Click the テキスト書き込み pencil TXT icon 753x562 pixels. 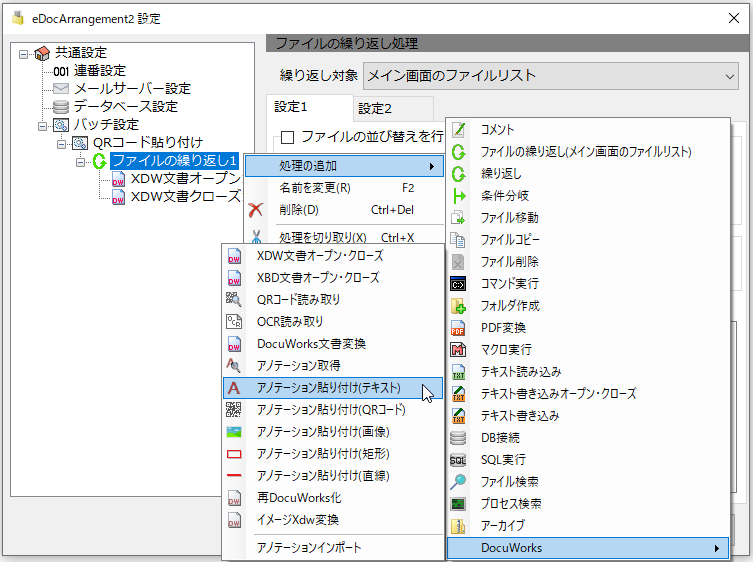click(459, 416)
